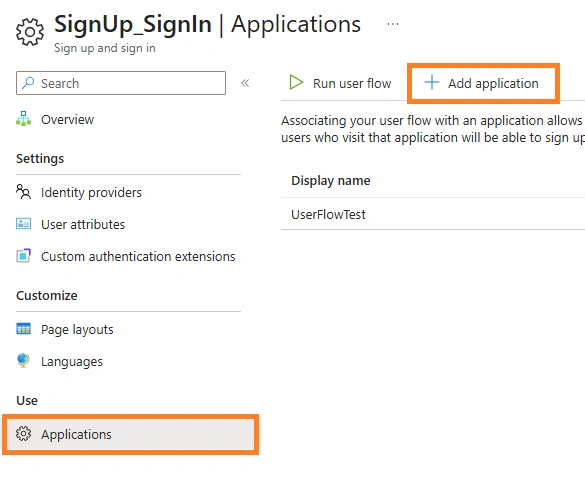The image size is (585, 478).
Task: Click inside the Search input field
Action: click(x=121, y=83)
